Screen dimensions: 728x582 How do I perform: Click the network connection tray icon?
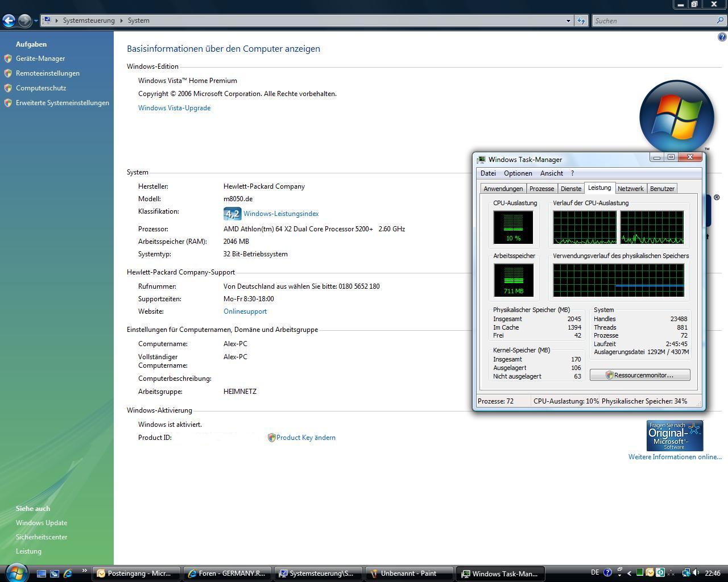click(x=686, y=573)
